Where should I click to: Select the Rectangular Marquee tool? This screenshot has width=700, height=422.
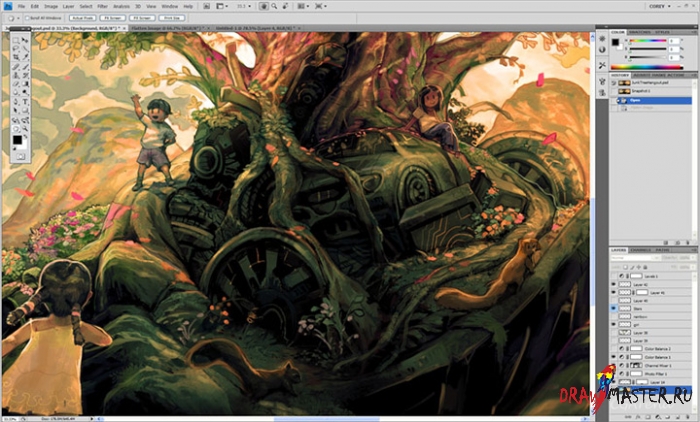[15, 40]
